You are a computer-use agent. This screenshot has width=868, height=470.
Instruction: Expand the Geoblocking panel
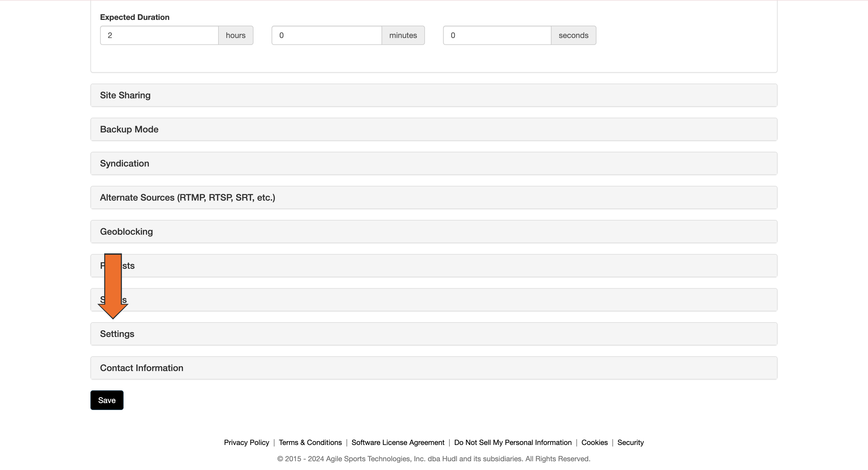434,231
